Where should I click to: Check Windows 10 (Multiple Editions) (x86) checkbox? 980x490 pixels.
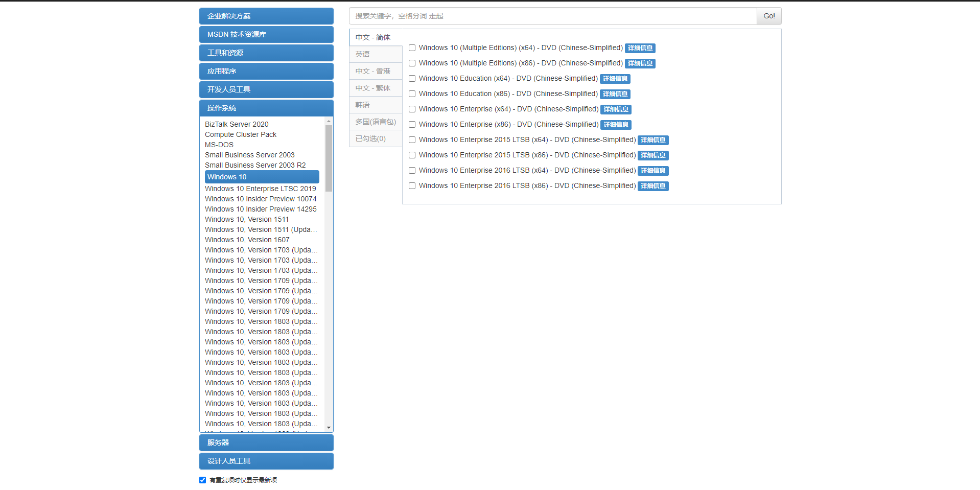412,63
